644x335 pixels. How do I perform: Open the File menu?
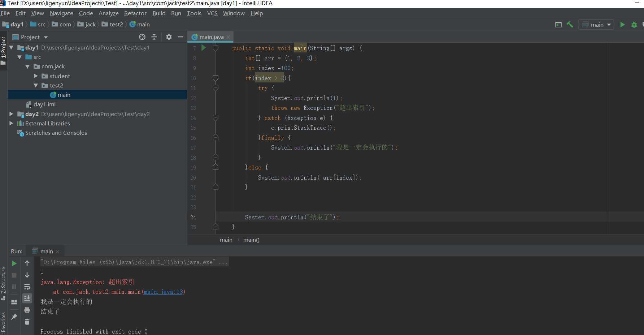(5, 13)
